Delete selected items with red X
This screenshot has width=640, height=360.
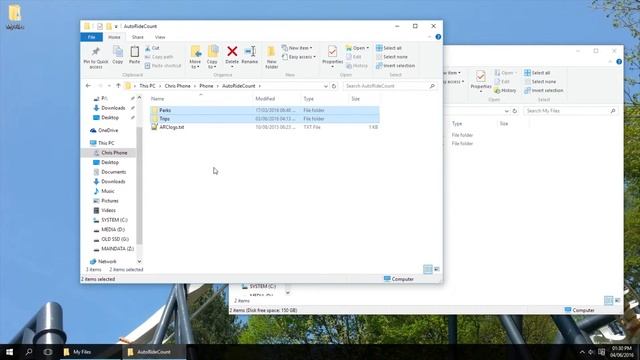pyautogui.click(x=232, y=55)
